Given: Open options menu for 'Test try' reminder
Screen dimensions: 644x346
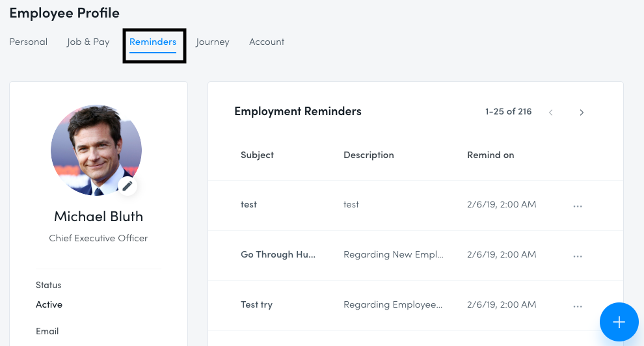Looking at the screenshot, I should [x=578, y=306].
